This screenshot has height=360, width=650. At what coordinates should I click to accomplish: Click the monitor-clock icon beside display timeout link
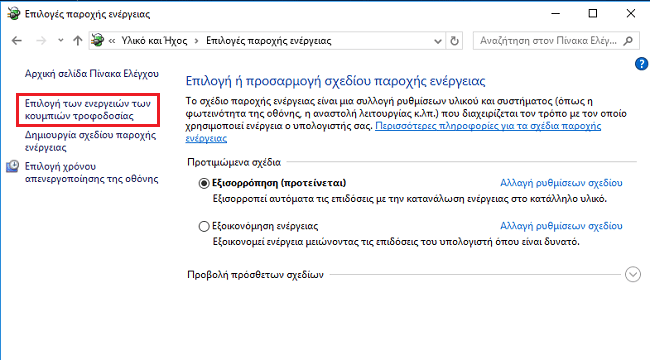[x=12, y=166]
